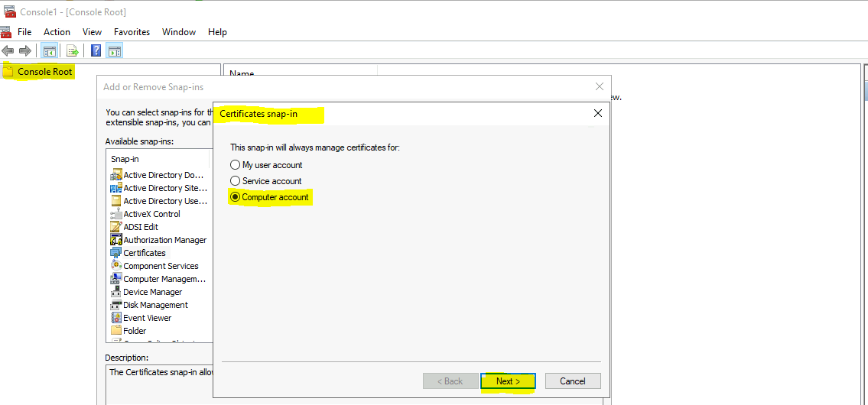This screenshot has height=405, width=868.
Task: Open the Window menu
Action: click(x=179, y=32)
